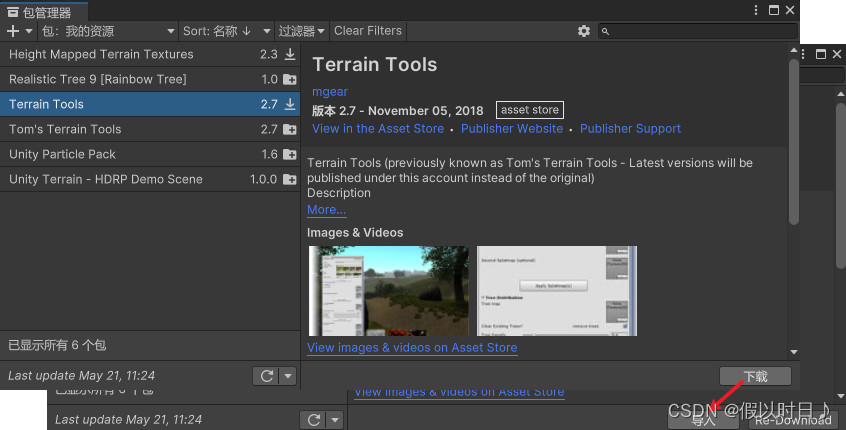Click 已显示所有 6 个包 status text
The image size is (846, 430).
tap(57, 345)
